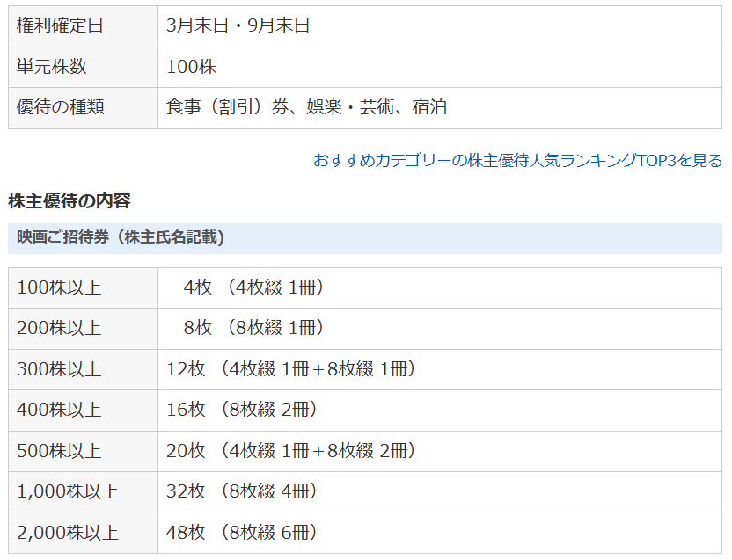
Task: Click the 映画ご招待券（株主氏名記載） banner
Action: tap(365, 238)
